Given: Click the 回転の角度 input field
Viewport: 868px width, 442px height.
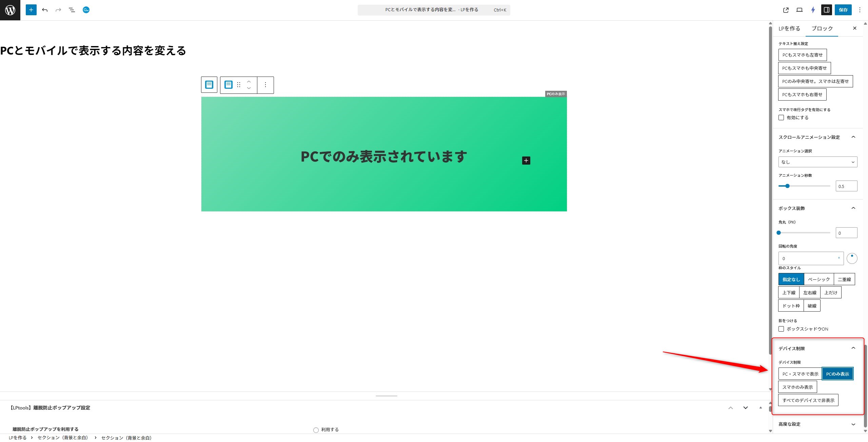Looking at the screenshot, I should [x=811, y=258].
